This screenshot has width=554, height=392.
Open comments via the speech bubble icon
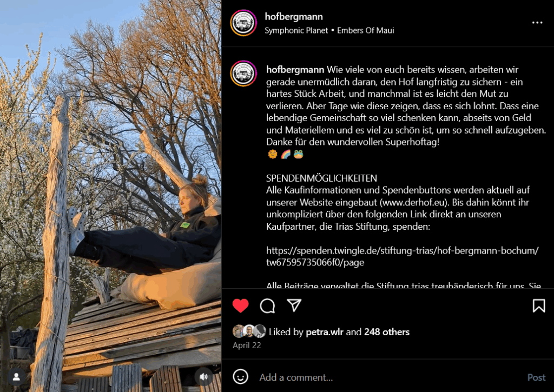[x=267, y=305]
